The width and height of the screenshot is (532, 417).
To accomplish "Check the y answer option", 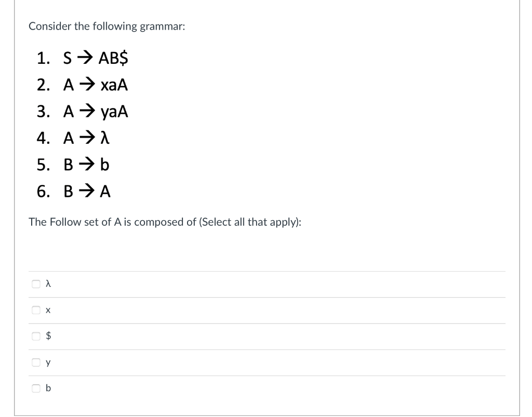I will pyautogui.click(x=35, y=362).
